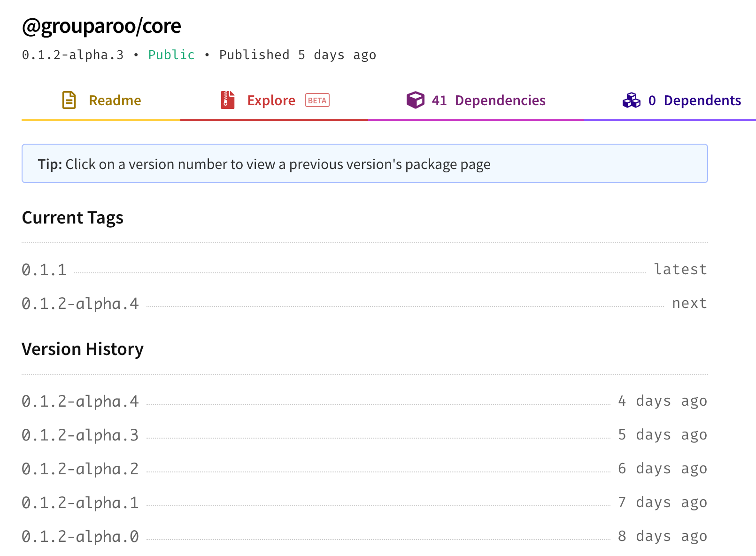Click the Current Tags heading
756x556 pixels.
click(x=73, y=218)
